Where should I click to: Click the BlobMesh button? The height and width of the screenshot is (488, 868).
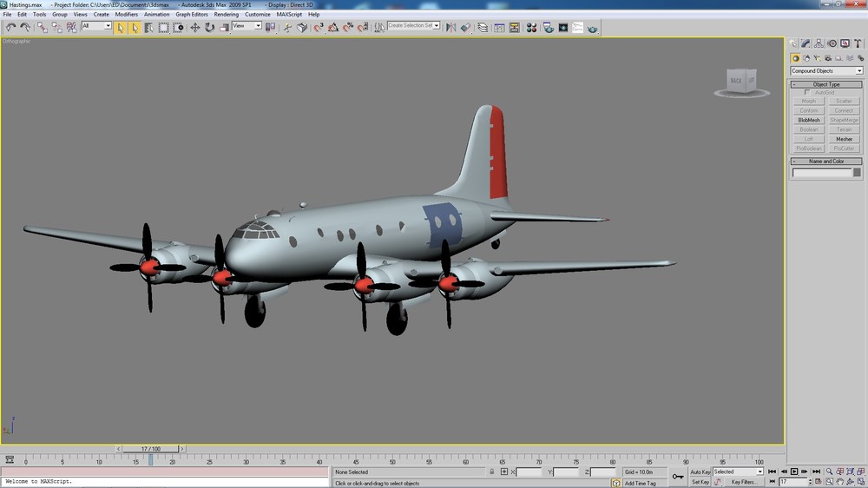[x=809, y=120]
